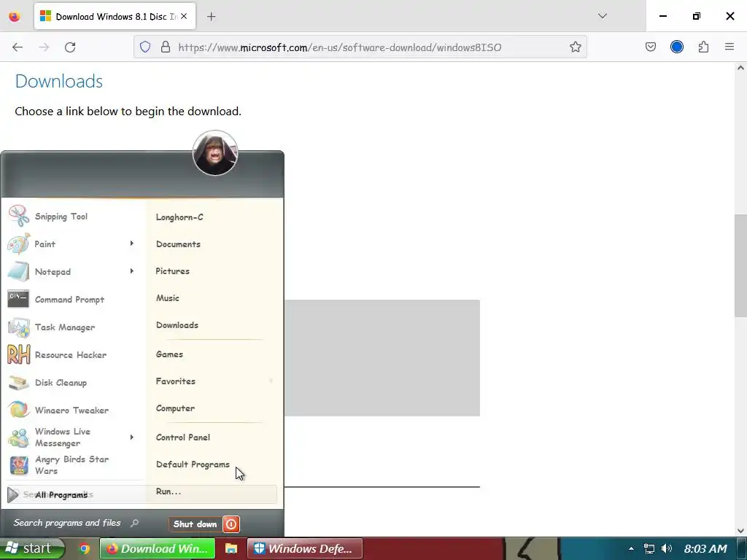
Task: Open the Longhorn-C user folder
Action: [179, 217]
